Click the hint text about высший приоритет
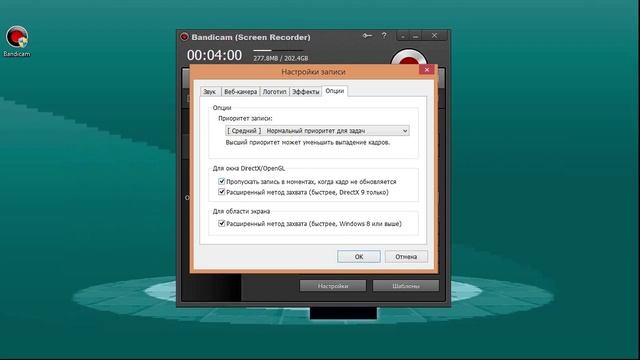This screenshot has height=360, width=640. pos(308,142)
